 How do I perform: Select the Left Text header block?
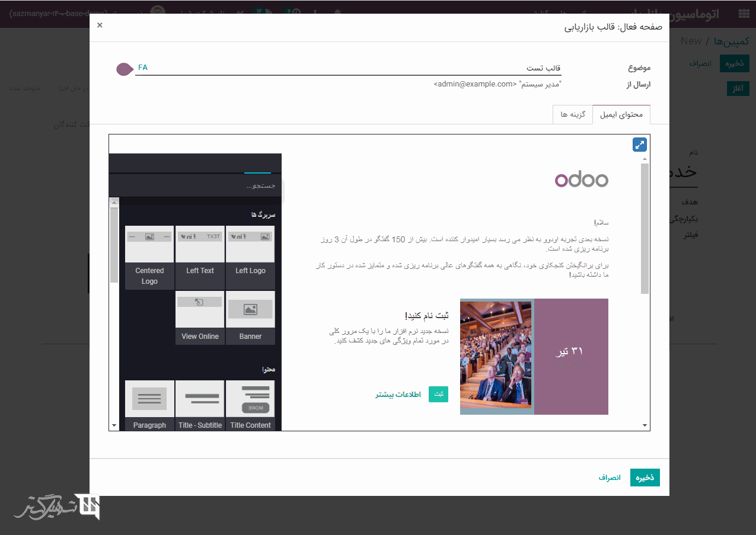(x=200, y=257)
